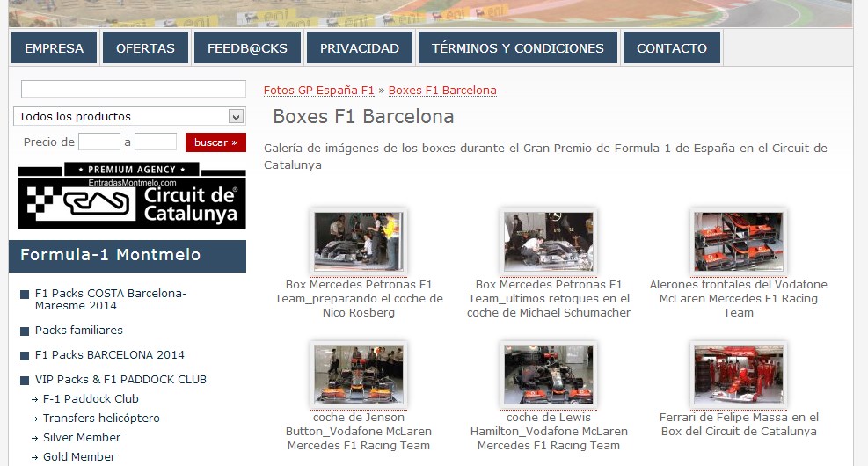The image size is (868, 466).
Task: Open 'F1 Packs BARCELONA 2014' link
Action: tap(110, 354)
